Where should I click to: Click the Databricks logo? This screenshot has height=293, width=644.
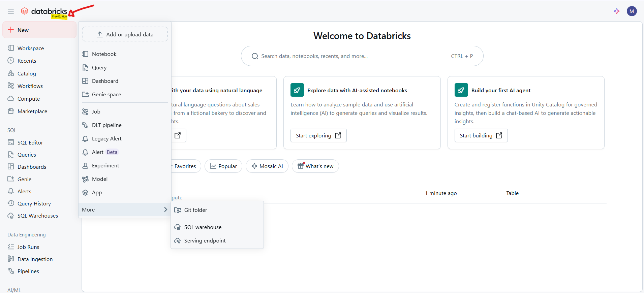[44, 11]
